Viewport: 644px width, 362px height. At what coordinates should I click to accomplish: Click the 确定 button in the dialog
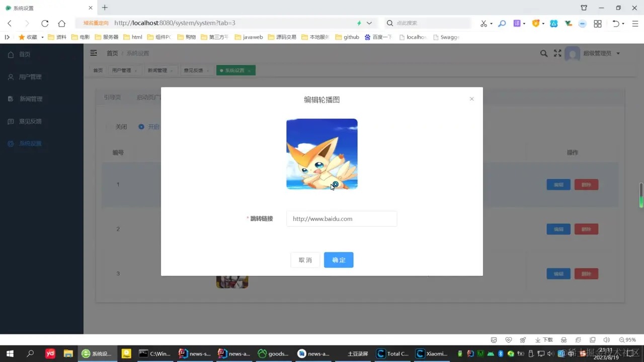pos(339,260)
